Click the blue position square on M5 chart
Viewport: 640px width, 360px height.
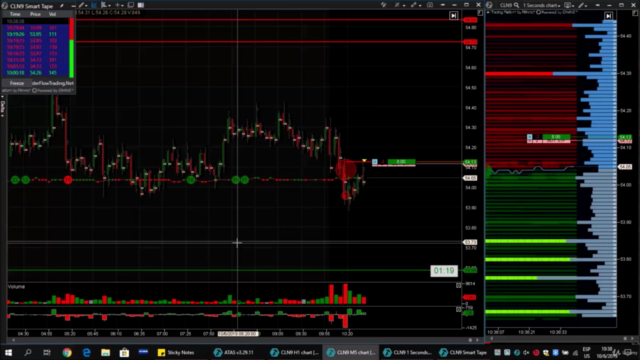coord(375,162)
